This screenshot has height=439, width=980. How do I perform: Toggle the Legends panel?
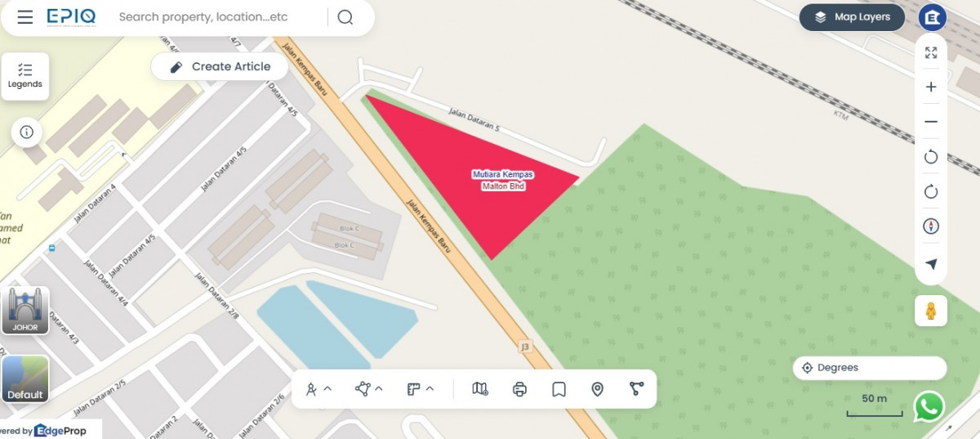coord(25,76)
